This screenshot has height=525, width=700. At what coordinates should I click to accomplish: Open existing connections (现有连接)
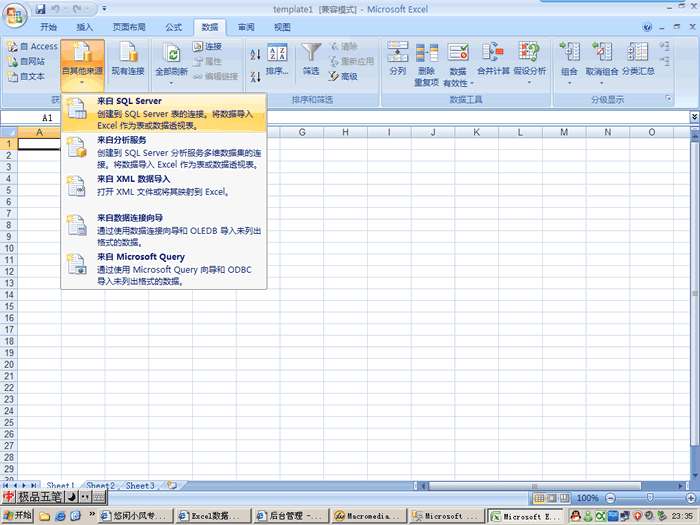coord(128,59)
